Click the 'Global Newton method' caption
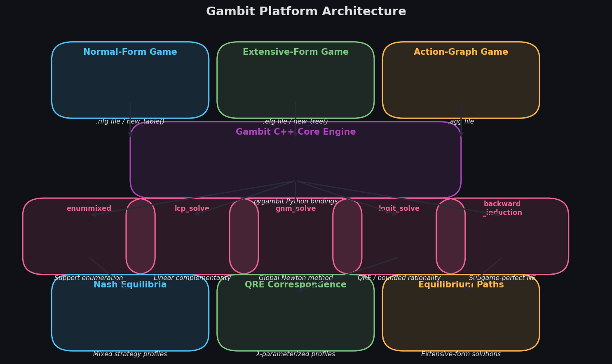 (295, 278)
